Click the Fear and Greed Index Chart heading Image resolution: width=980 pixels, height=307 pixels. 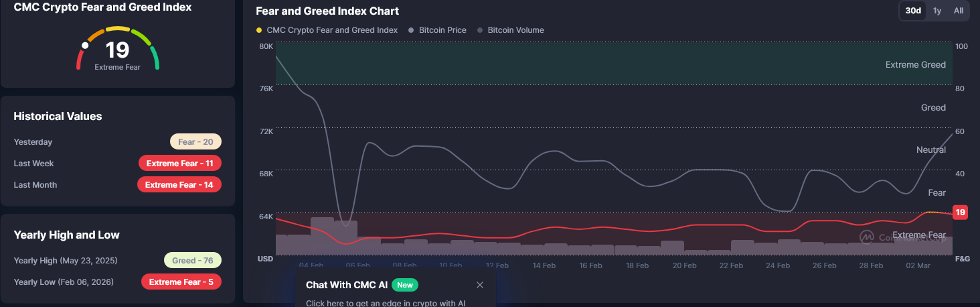pyautogui.click(x=327, y=11)
